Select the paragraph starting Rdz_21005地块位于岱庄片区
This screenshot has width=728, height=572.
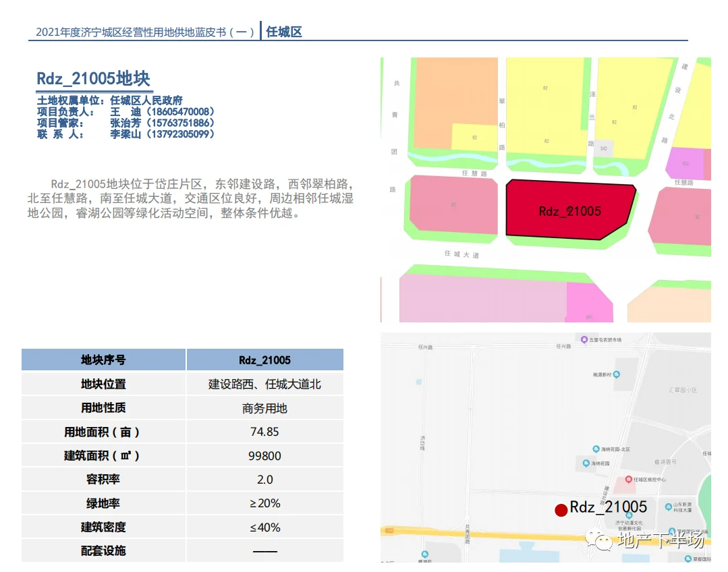tap(190, 198)
